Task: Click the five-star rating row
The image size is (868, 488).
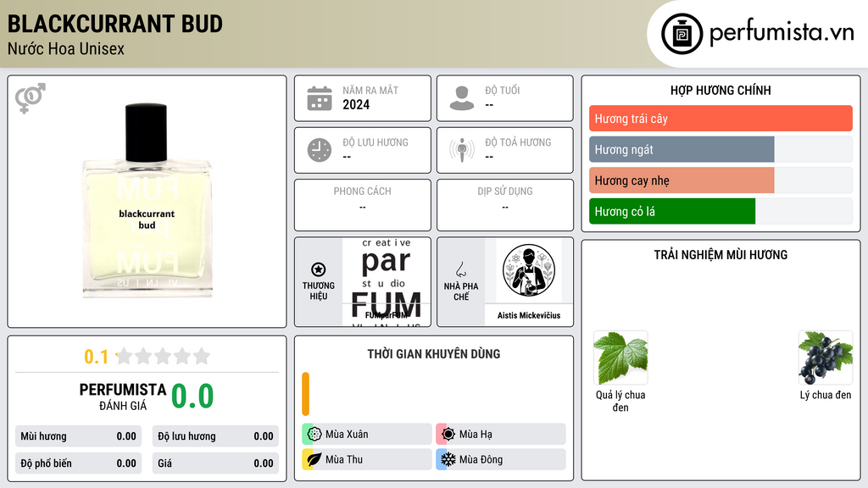Action: 163,356
